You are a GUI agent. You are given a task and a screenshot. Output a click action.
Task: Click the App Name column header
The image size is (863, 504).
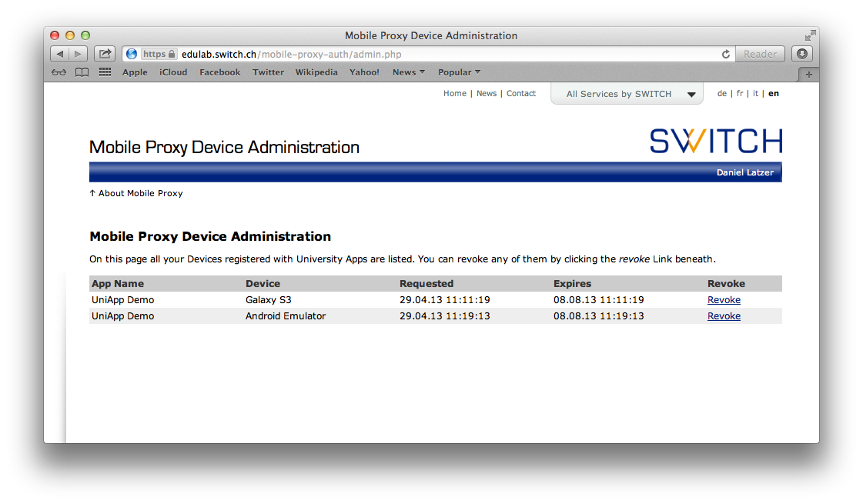click(118, 283)
